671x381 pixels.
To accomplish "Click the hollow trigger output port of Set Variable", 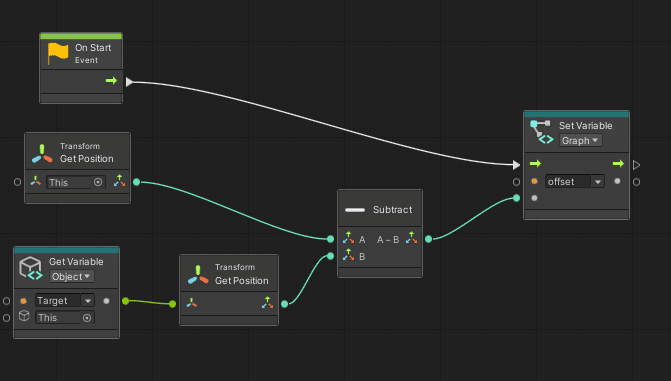I will [x=636, y=165].
